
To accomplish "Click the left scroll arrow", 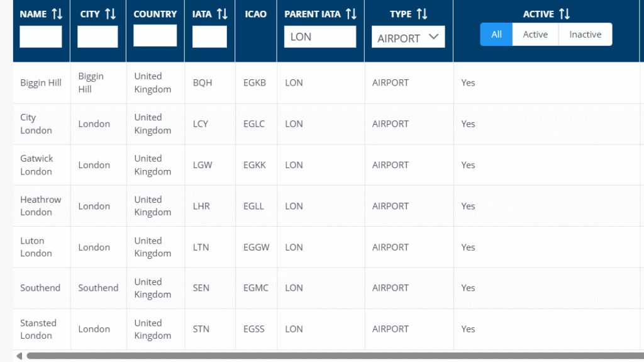I will click(x=19, y=356).
